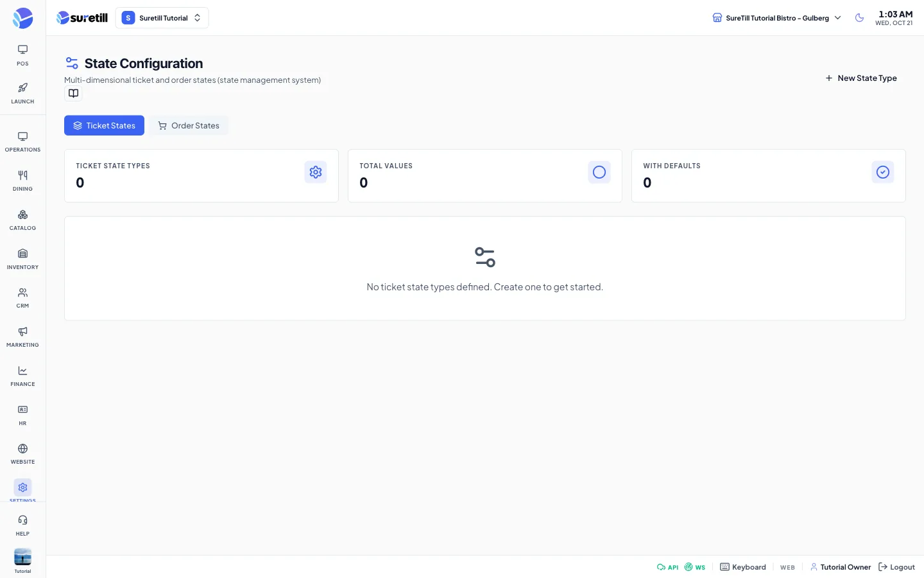Click the New State Type button

[x=861, y=78]
